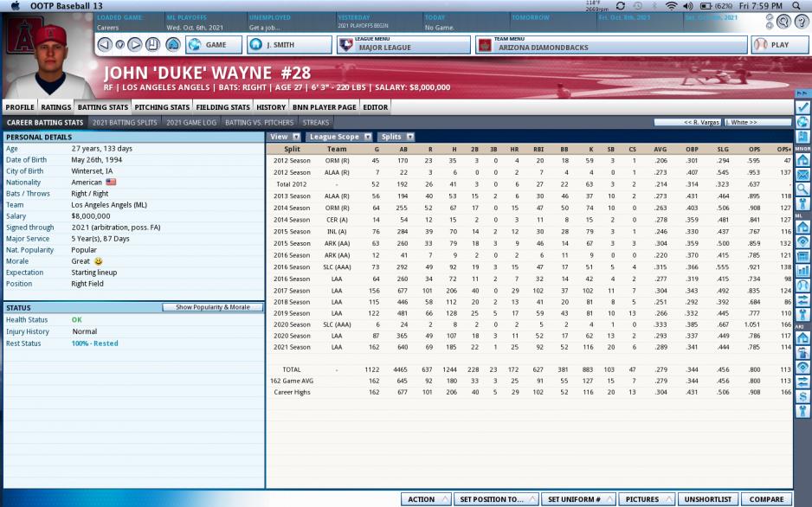Switch to the FIELDING STATS tab
The image size is (812, 507).
click(x=222, y=107)
